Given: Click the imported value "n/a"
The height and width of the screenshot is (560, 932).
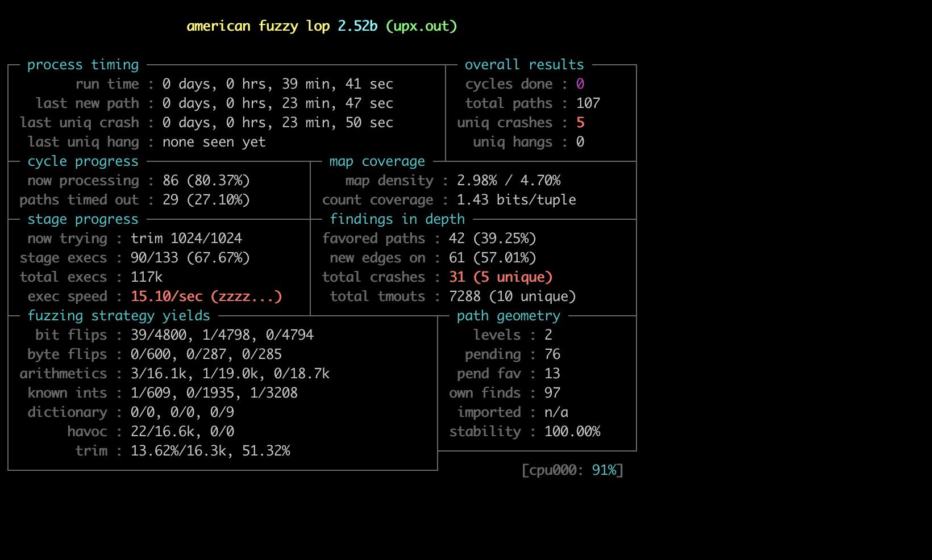Looking at the screenshot, I should point(556,412).
